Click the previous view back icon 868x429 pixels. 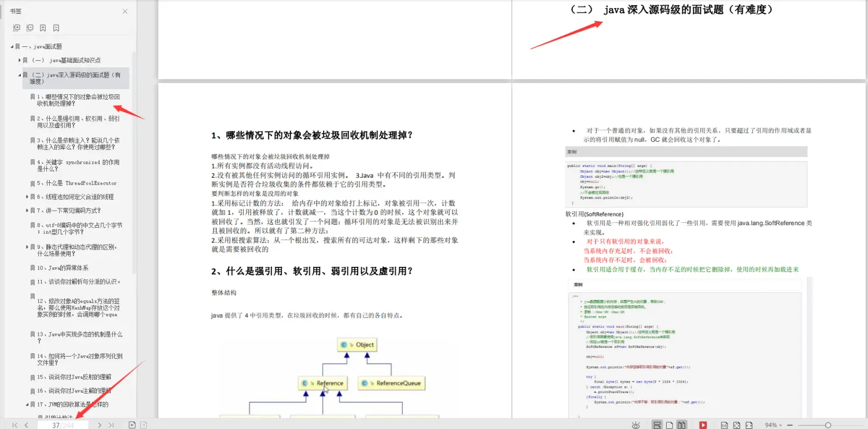(132, 425)
